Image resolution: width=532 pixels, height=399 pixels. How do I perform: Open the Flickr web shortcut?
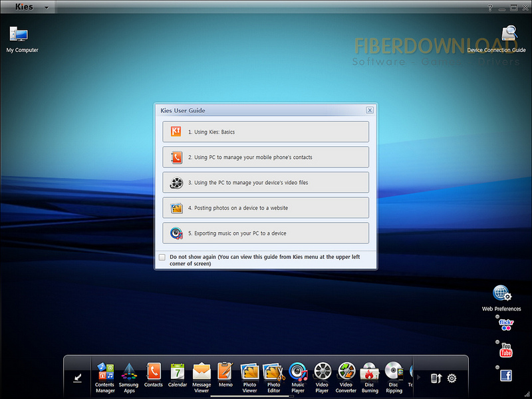[506, 325]
